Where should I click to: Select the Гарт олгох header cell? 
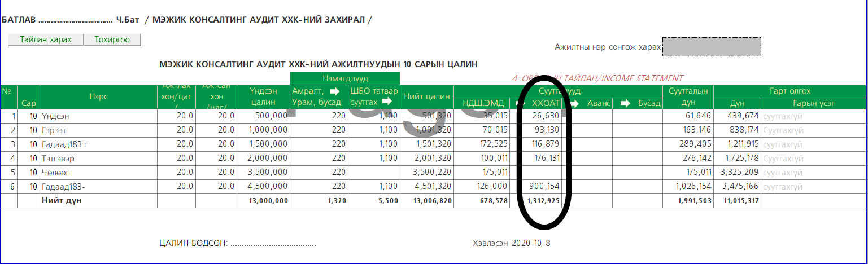point(789,91)
